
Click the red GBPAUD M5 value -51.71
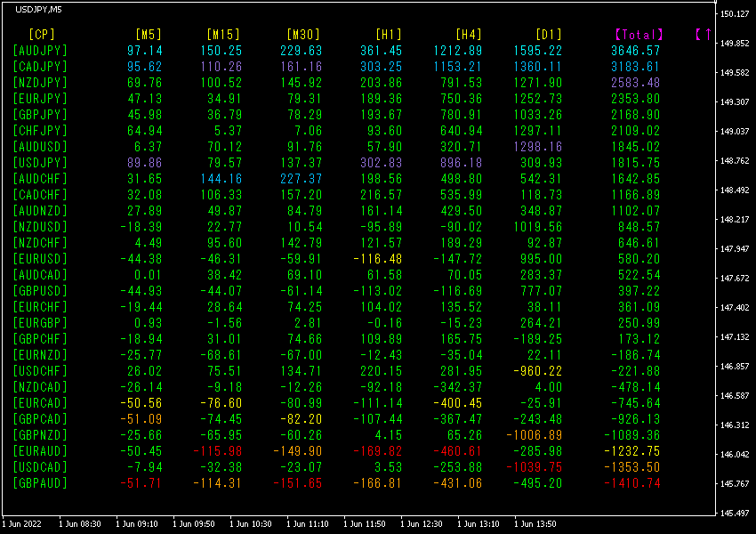click(x=141, y=483)
